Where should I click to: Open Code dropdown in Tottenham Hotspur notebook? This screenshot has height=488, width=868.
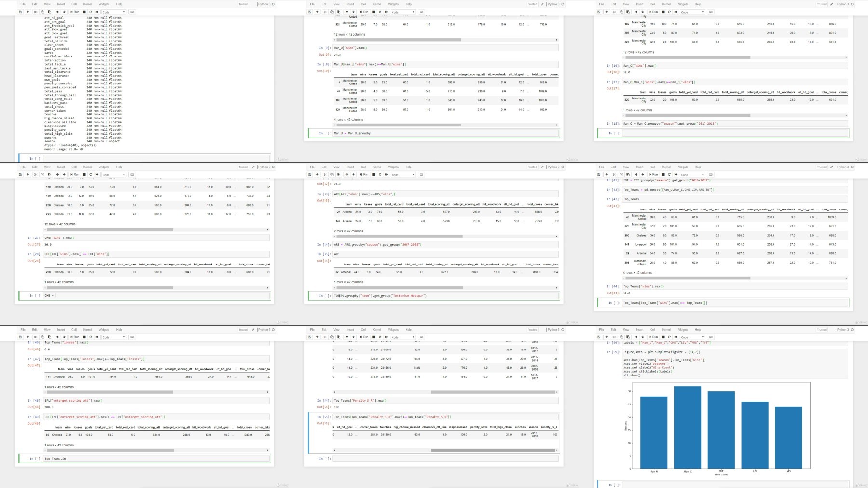click(403, 174)
